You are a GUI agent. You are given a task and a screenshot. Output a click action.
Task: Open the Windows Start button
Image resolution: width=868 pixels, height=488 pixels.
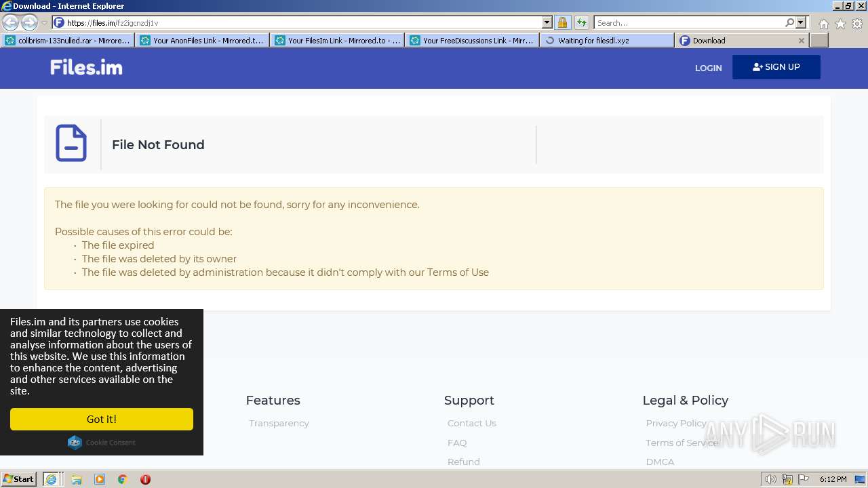(x=18, y=479)
